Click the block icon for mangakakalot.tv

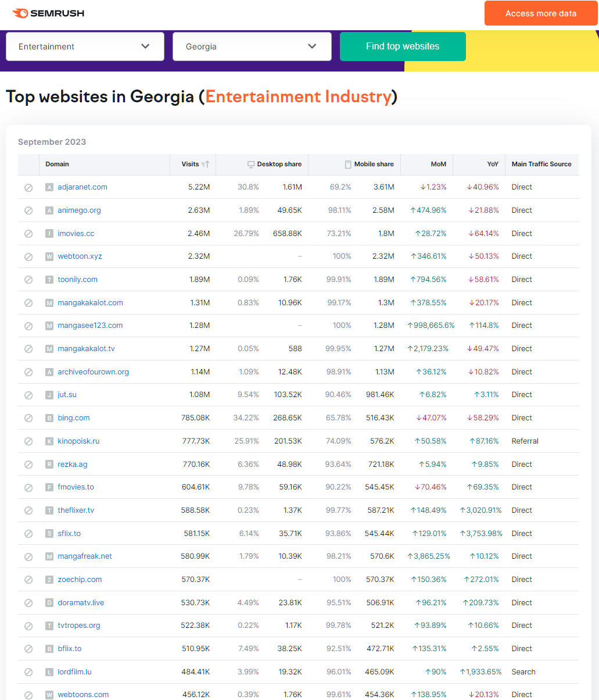pos(28,349)
